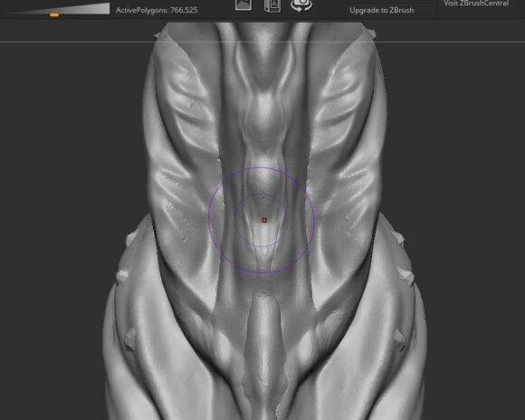Click the book-shaped document icon
Image resolution: width=525 pixels, height=420 pixels.
272,5
